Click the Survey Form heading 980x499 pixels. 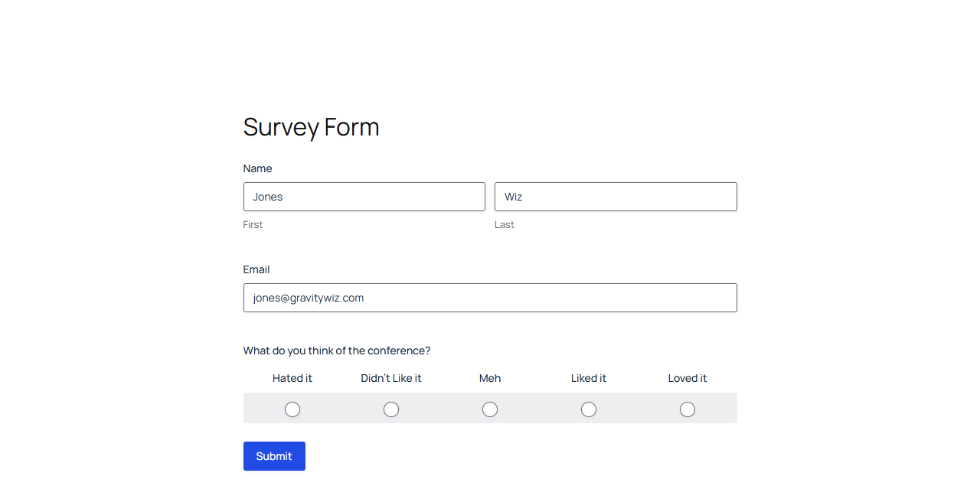tap(311, 127)
